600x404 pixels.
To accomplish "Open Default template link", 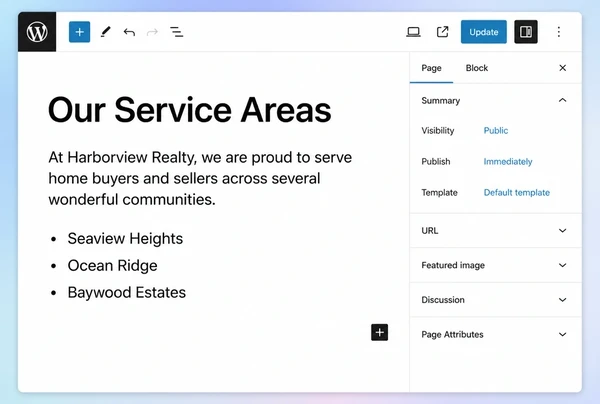I will (x=517, y=192).
